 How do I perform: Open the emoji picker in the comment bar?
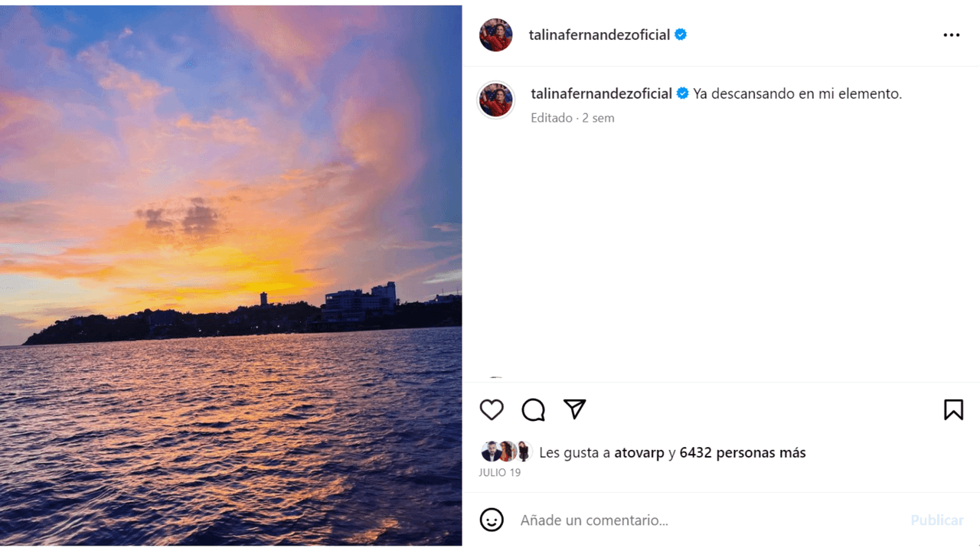click(492, 520)
